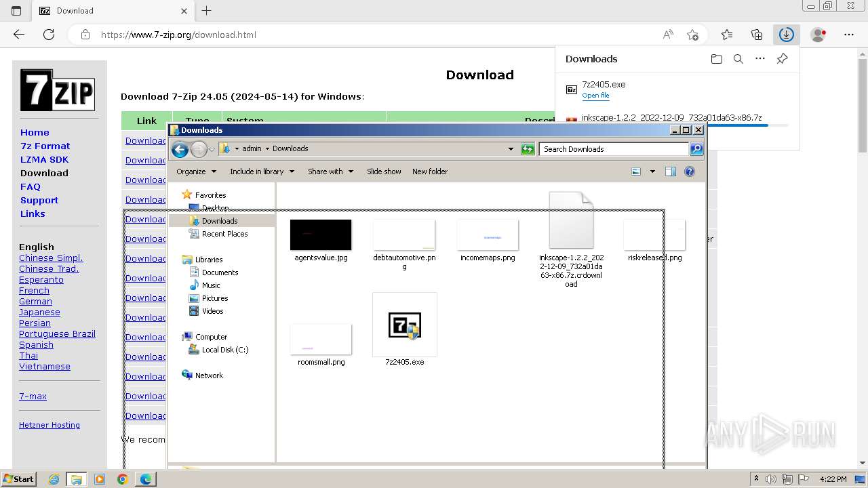Open Internet Explorer from taskbar
Viewport: 868px width, 488px height.
[54, 479]
